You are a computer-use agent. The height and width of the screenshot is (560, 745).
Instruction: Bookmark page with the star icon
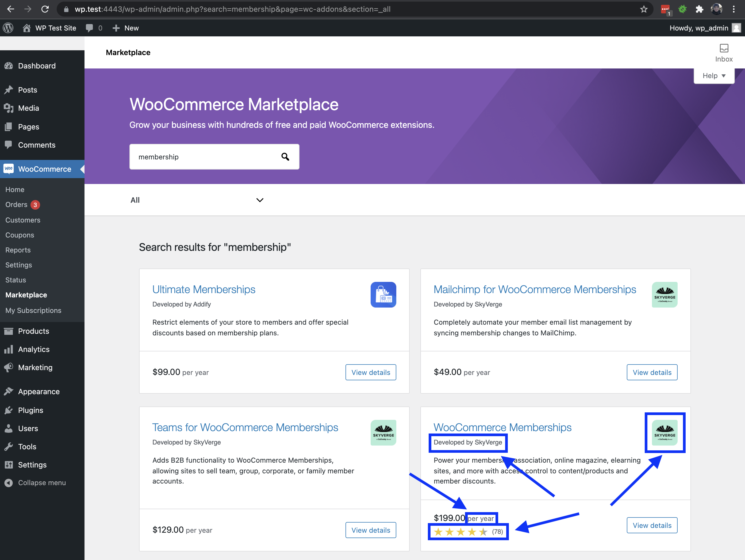point(644,9)
